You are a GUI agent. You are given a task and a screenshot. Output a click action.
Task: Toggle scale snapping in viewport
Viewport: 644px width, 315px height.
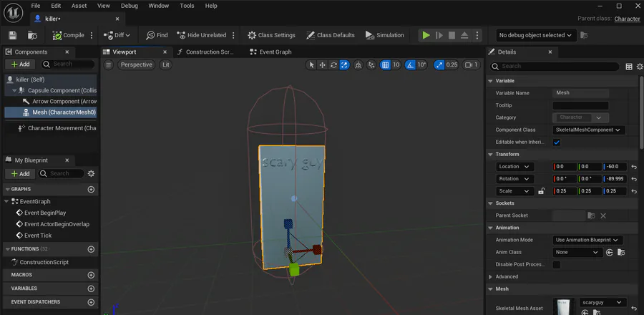[439, 65]
